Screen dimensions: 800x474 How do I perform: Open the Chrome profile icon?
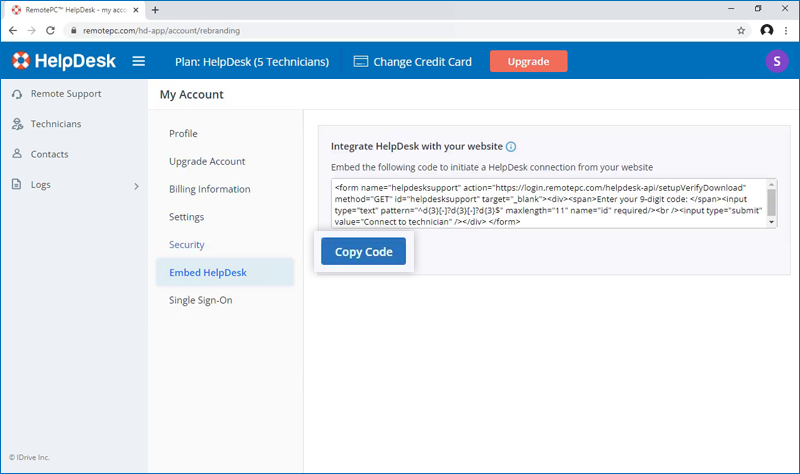(x=766, y=31)
